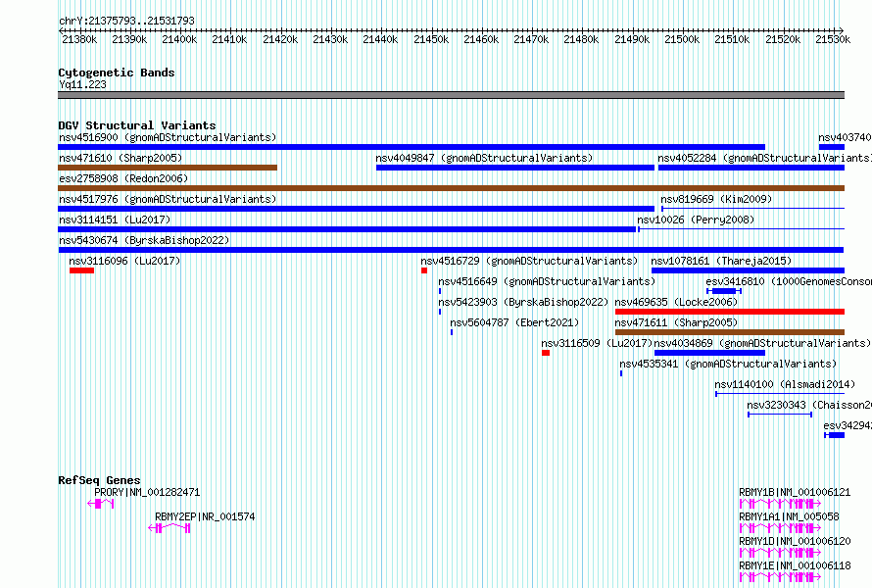
Task: Open nsv4517976 (gnomADStructuralVariants) label
Action: click(x=168, y=199)
